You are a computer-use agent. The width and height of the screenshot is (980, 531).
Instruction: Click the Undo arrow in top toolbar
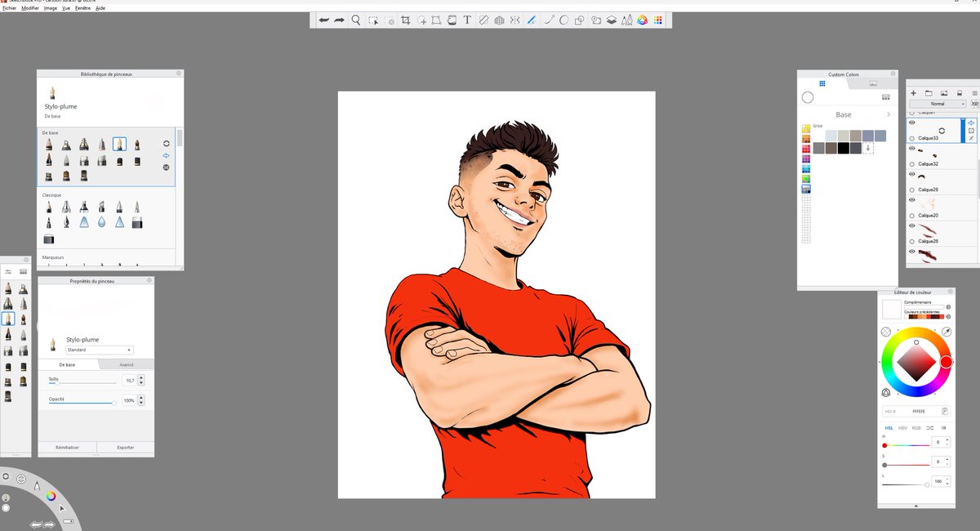pyautogui.click(x=324, y=20)
